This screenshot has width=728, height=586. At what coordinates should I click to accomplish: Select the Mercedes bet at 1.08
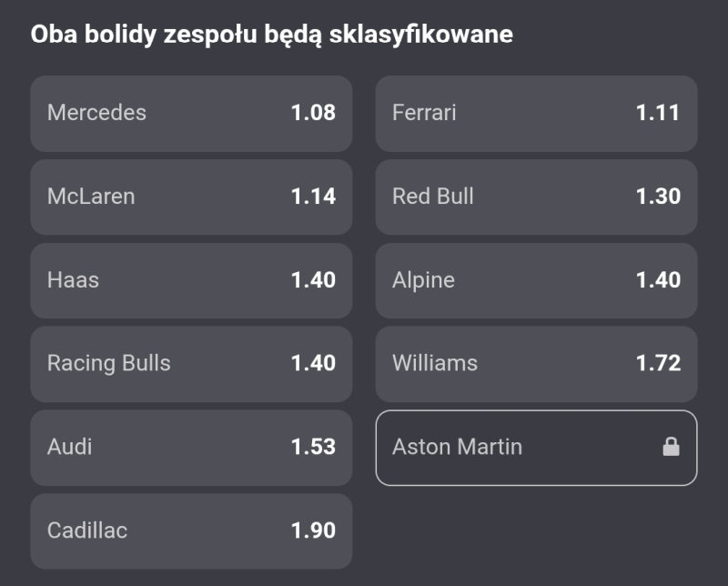[191, 113]
